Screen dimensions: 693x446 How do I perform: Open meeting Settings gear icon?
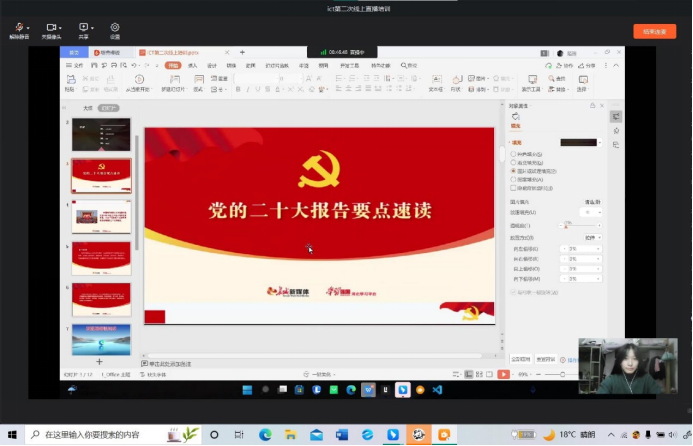115,31
